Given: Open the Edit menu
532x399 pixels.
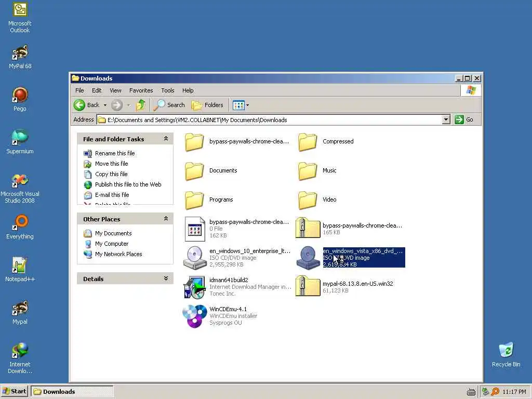Looking at the screenshot, I should (97, 90).
